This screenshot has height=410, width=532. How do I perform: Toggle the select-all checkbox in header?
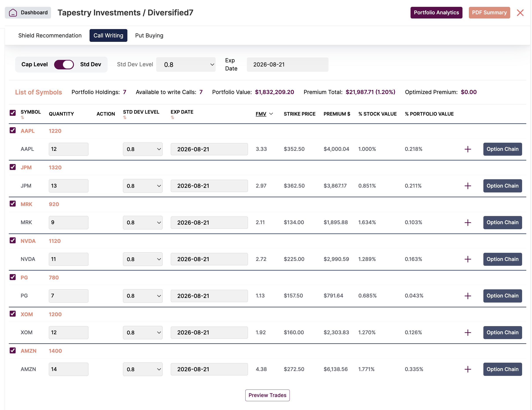point(13,113)
